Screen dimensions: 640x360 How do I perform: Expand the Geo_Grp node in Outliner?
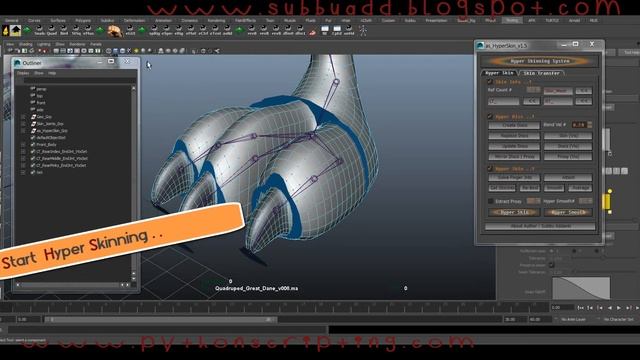pos(23,117)
